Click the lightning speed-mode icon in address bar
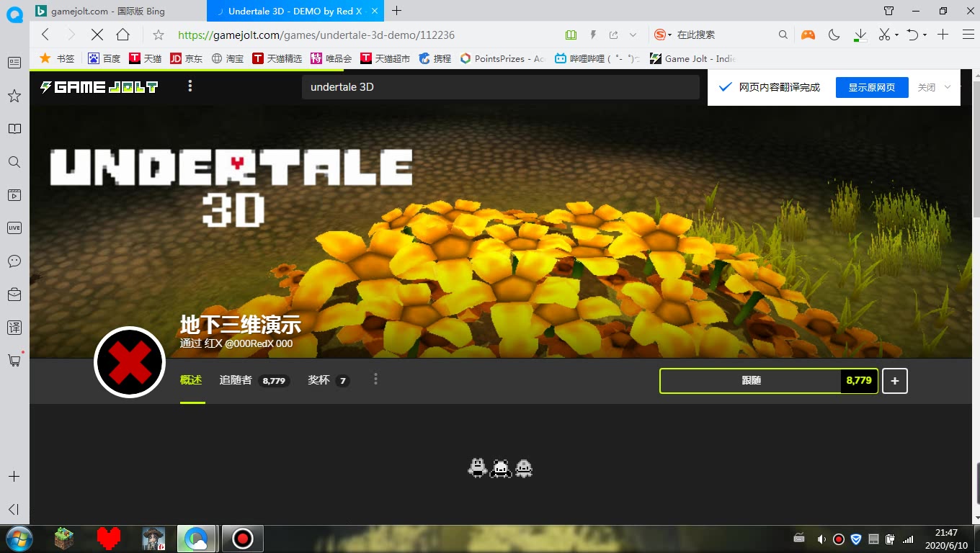Viewport: 980px width, 553px height. [594, 35]
